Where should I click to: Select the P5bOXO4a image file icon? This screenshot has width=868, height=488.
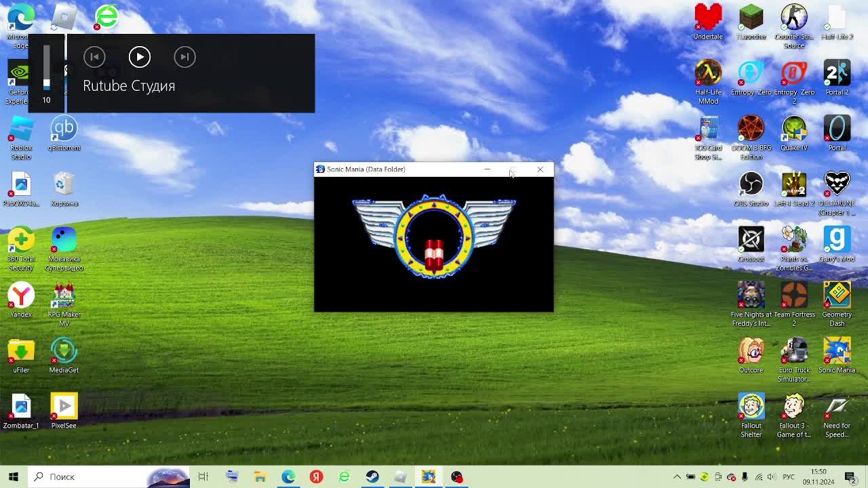21,189
